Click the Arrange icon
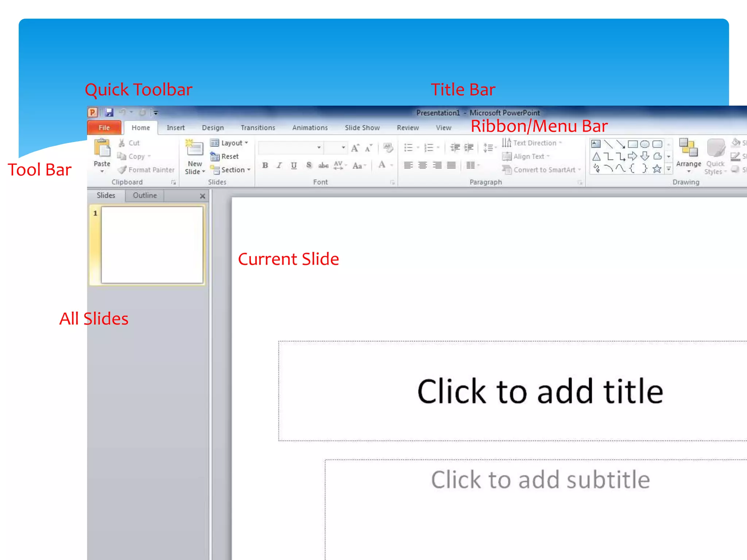747x560 pixels. pyautogui.click(x=688, y=148)
